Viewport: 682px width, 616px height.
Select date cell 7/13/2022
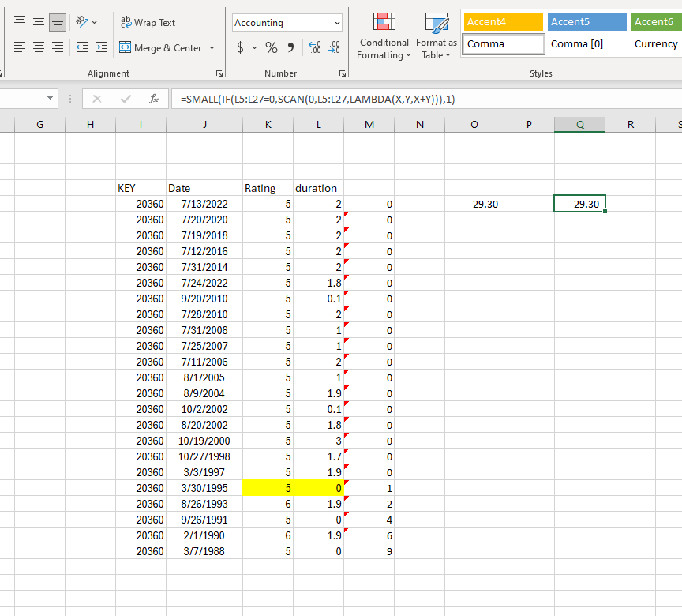coord(204,204)
